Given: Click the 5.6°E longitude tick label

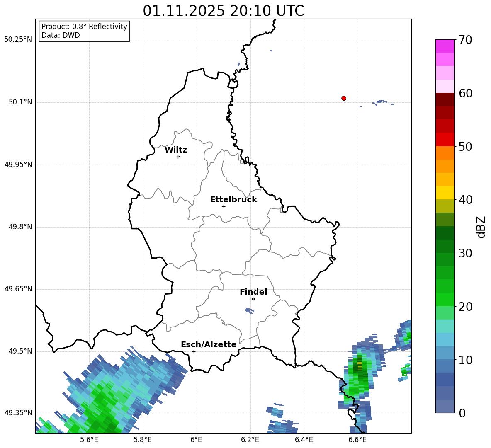Looking at the screenshot, I should coord(89,440).
